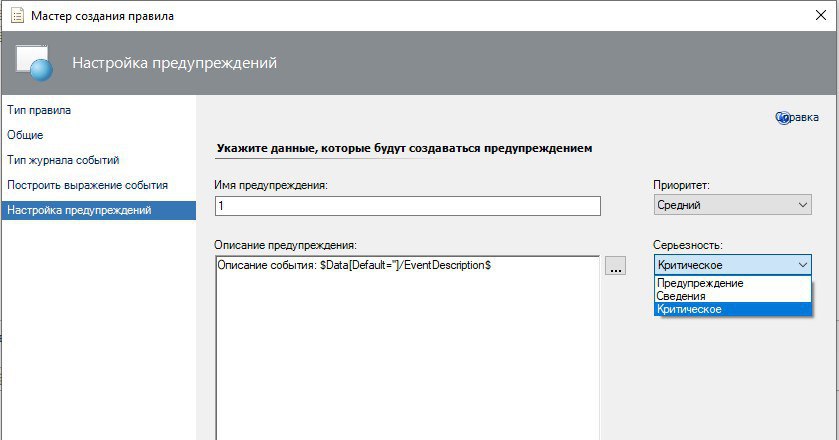This screenshot has width=839, height=440.
Task: Click the alert settings header icon
Action: [34, 63]
